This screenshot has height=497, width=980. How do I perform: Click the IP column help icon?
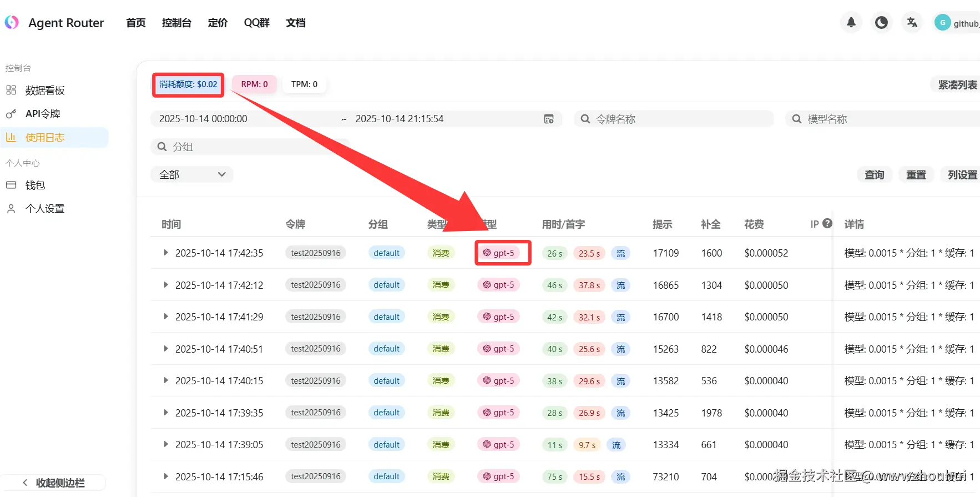pos(827,223)
